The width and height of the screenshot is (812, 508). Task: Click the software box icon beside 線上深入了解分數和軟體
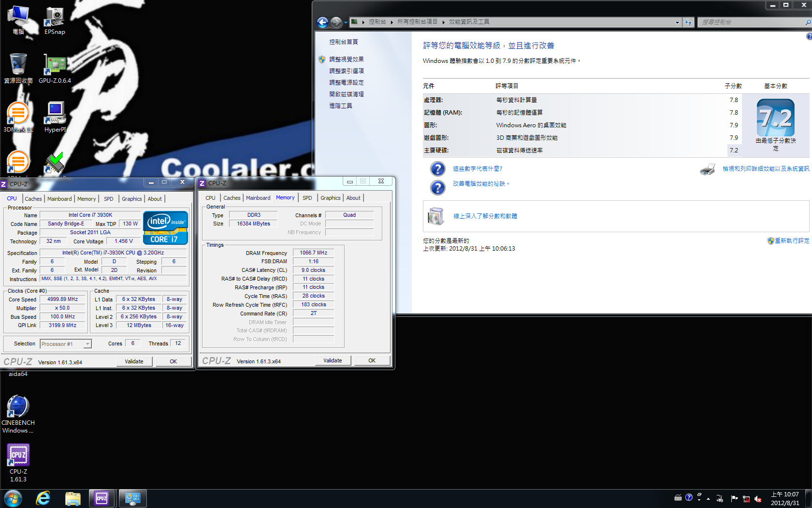(x=435, y=216)
